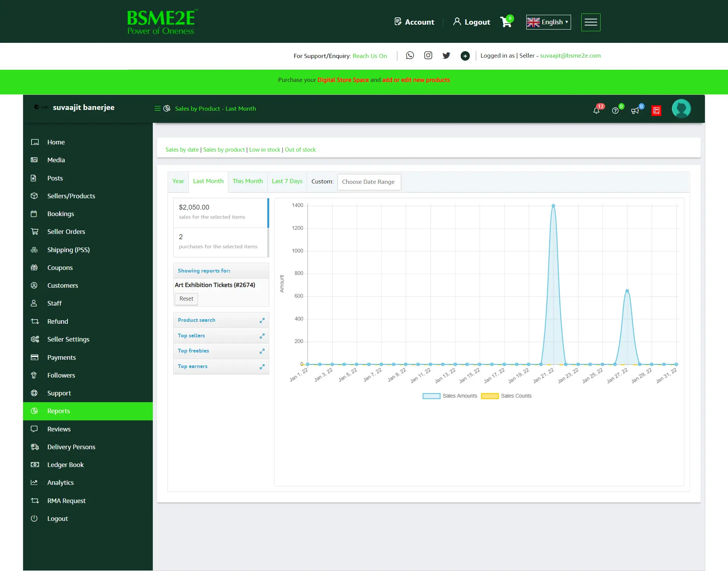The image size is (728, 583).
Task: Click the BSME2E logo
Action: 162,22
